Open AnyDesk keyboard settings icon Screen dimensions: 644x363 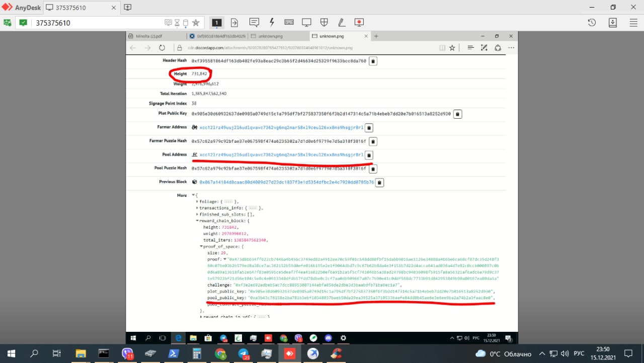[x=289, y=23]
